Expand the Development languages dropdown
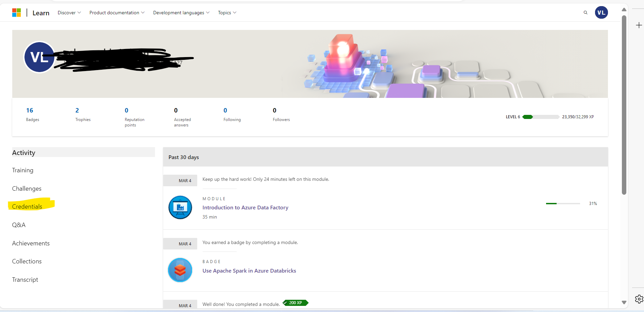Screen dimensions: 644x312 (x=181, y=13)
